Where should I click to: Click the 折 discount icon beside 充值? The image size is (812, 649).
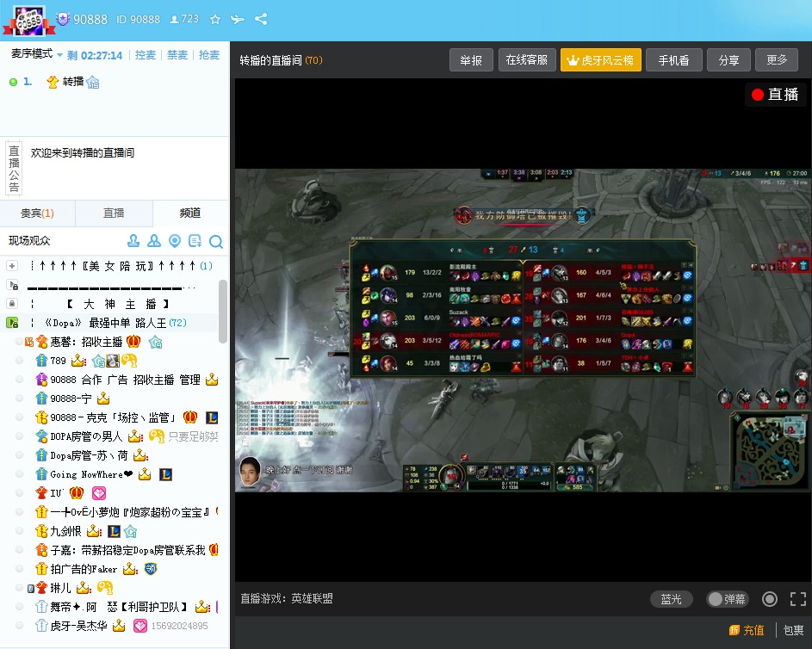coord(734,630)
